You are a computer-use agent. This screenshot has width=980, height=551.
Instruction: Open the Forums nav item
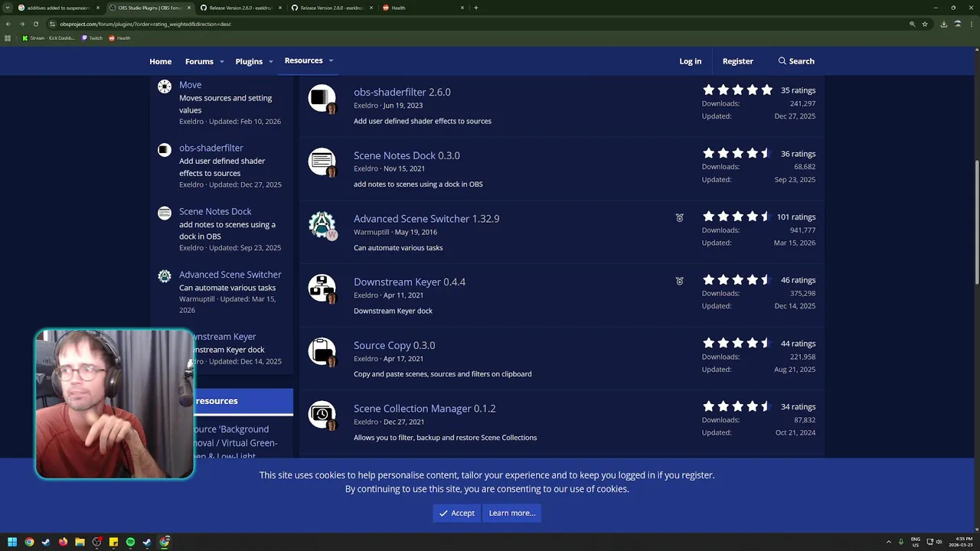pos(199,61)
